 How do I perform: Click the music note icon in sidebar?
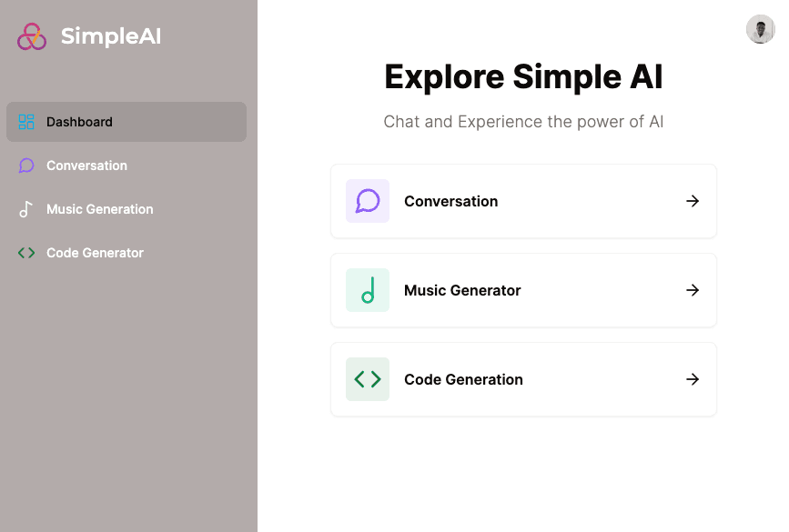[26, 209]
